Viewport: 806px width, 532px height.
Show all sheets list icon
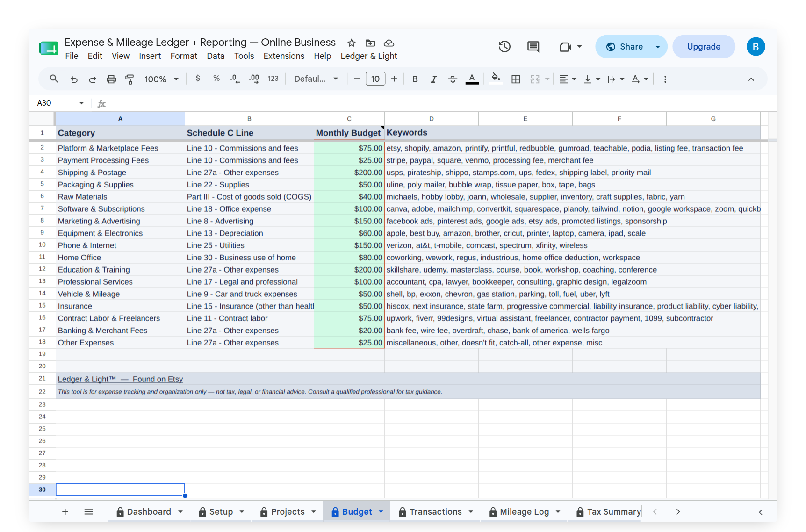pyautogui.click(x=88, y=512)
